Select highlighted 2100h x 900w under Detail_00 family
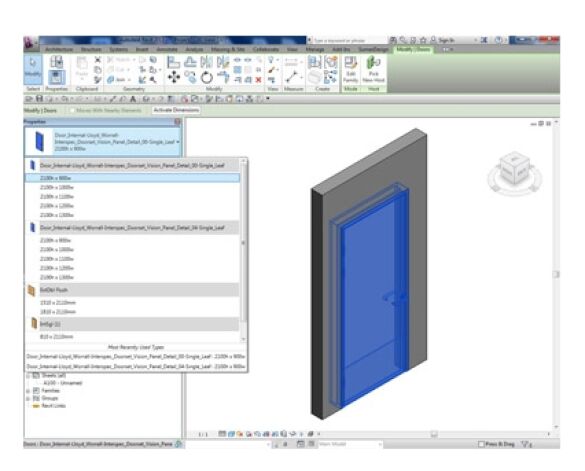The image size is (585, 471). pyautogui.click(x=132, y=178)
